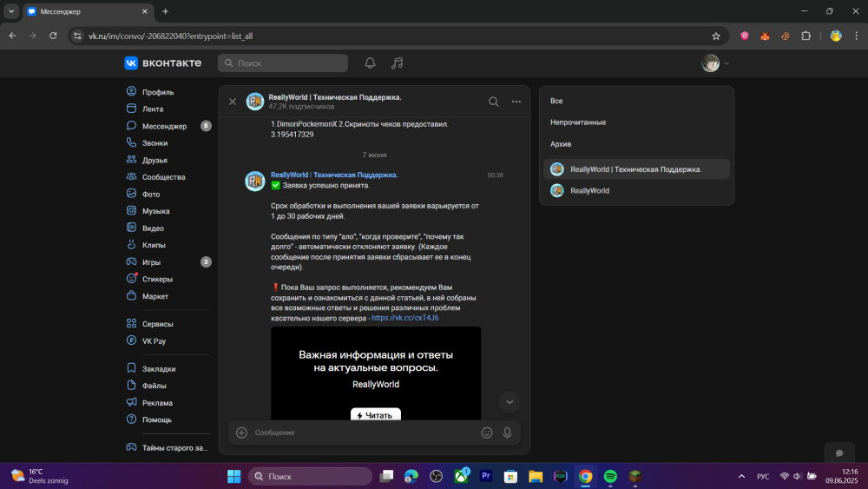
Task: Click the Читать article button
Action: [x=375, y=415]
